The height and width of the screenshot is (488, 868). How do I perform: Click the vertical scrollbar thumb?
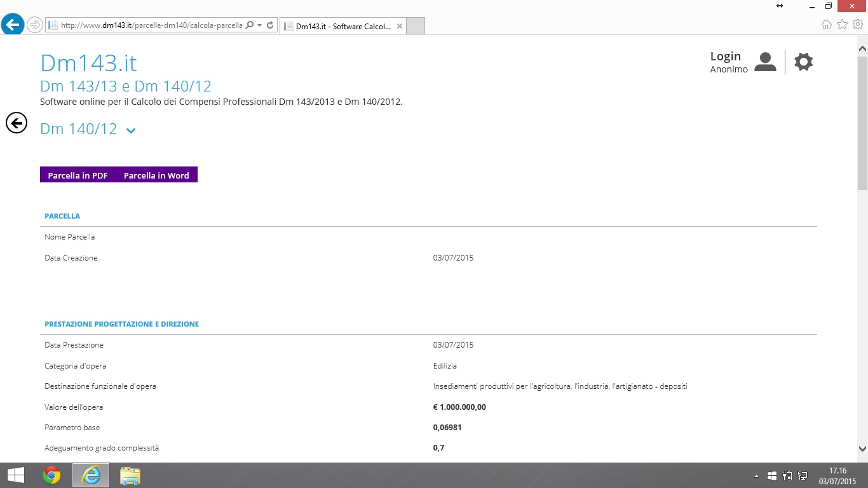(x=862, y=123)
